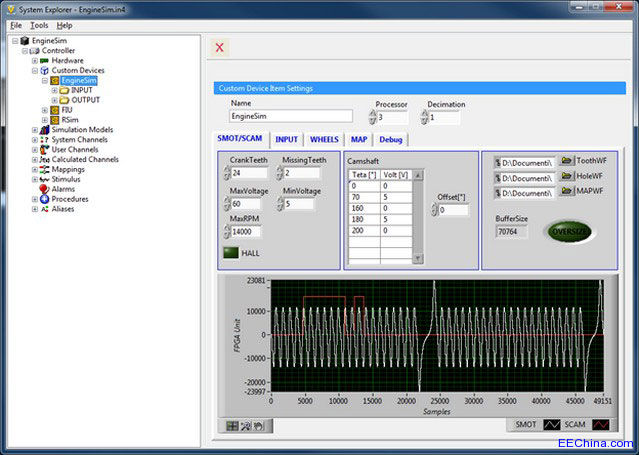
Task: Open the HoleWF file browse folder icon
Action: pyautogui.click(x=565, y=176)
